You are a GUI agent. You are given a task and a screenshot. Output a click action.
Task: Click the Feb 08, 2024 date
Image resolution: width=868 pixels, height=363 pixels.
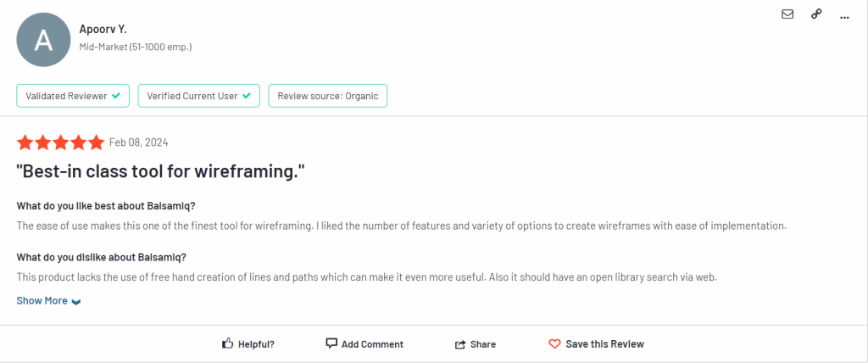point(138,143)
